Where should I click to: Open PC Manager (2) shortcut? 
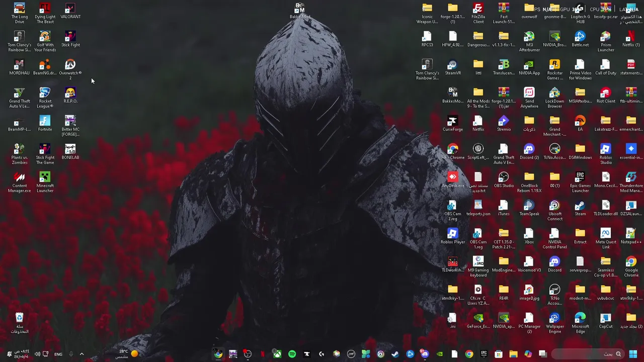(529, 323)
